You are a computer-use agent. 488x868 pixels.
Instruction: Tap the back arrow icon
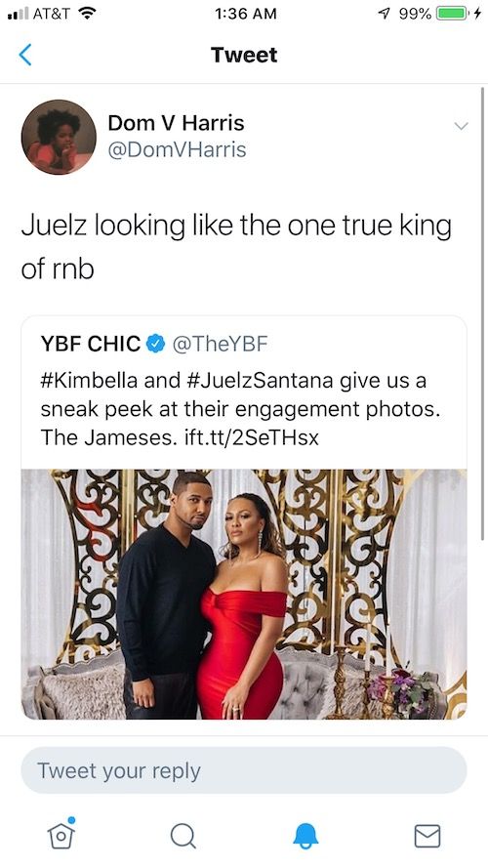tap(25, 55)
